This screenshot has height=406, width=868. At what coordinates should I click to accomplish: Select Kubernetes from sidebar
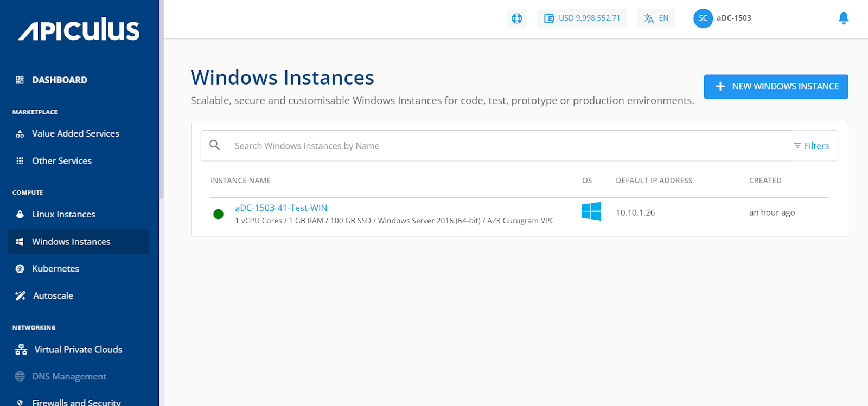click(55, 269)
